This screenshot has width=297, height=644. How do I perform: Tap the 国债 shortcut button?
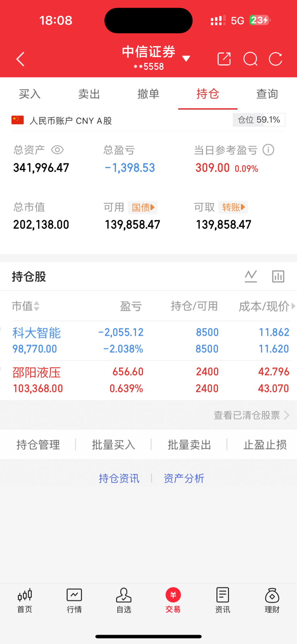pos(143,207)
